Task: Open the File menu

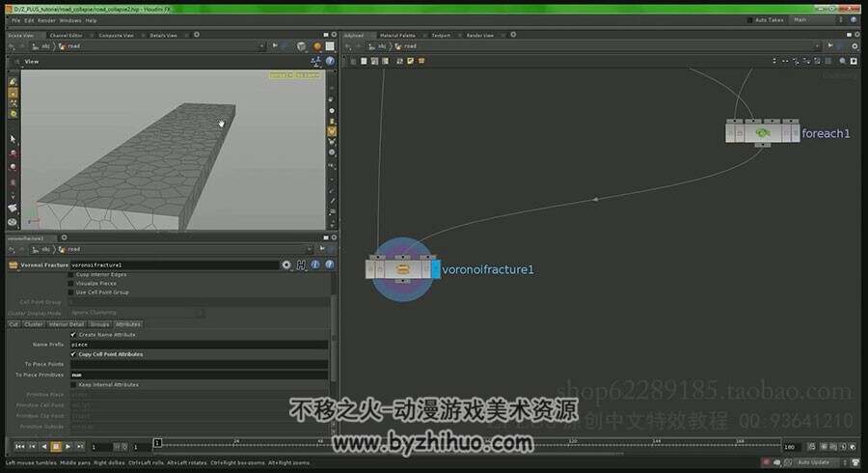Action: [x=15, y=20]
